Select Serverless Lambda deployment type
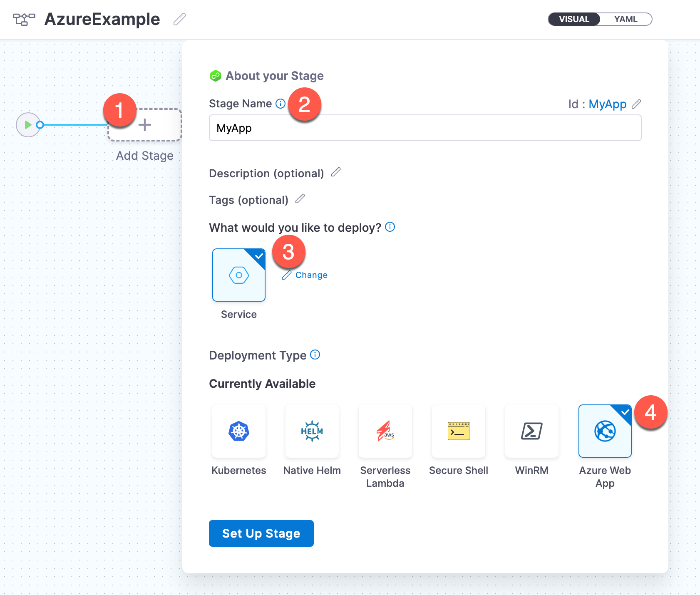This screenshot has height=595, width=700. [385, 431]
